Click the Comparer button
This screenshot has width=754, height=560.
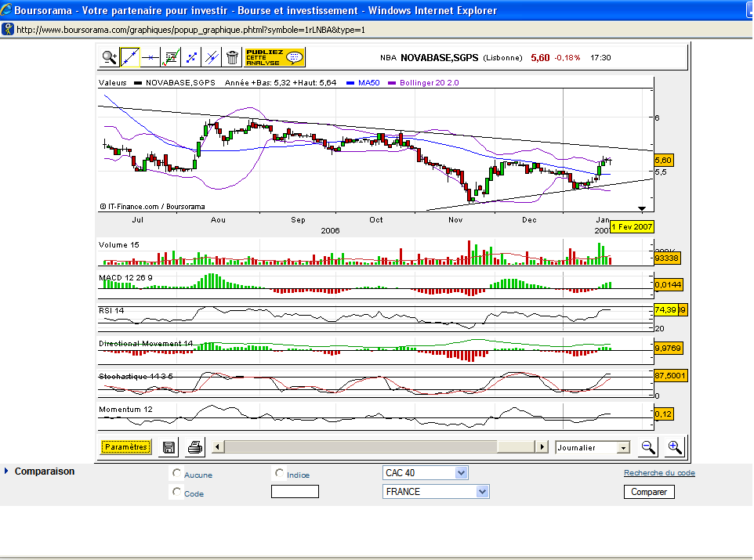(649, 492)
